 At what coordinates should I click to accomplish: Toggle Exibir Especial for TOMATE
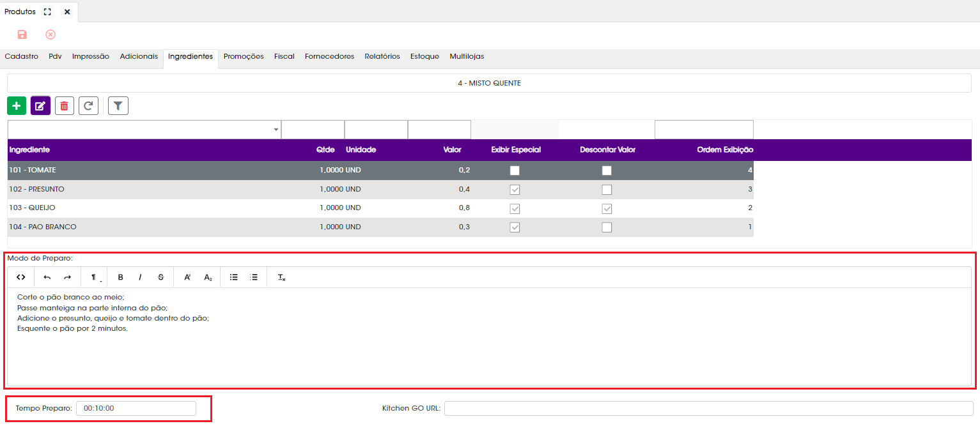pos(515,171)
